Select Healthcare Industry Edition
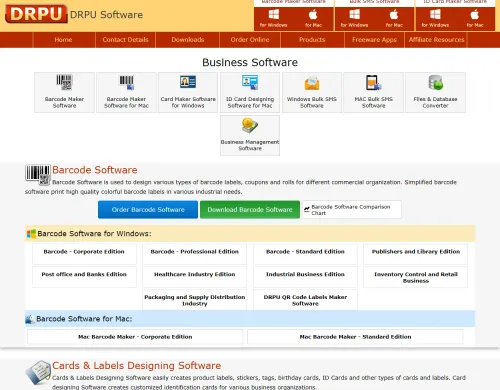This screenshot has height=390, width=500. tap(195, 277)
